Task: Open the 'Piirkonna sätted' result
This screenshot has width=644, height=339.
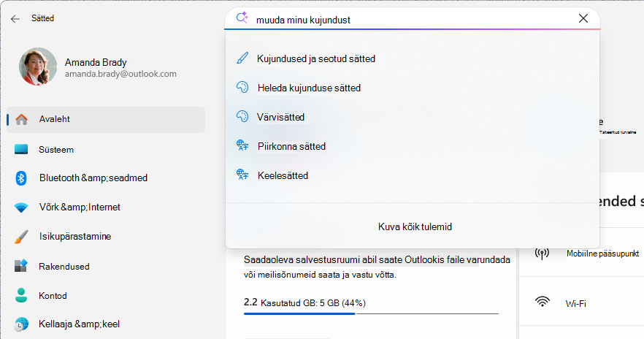Action: click(x=291, y=146)
